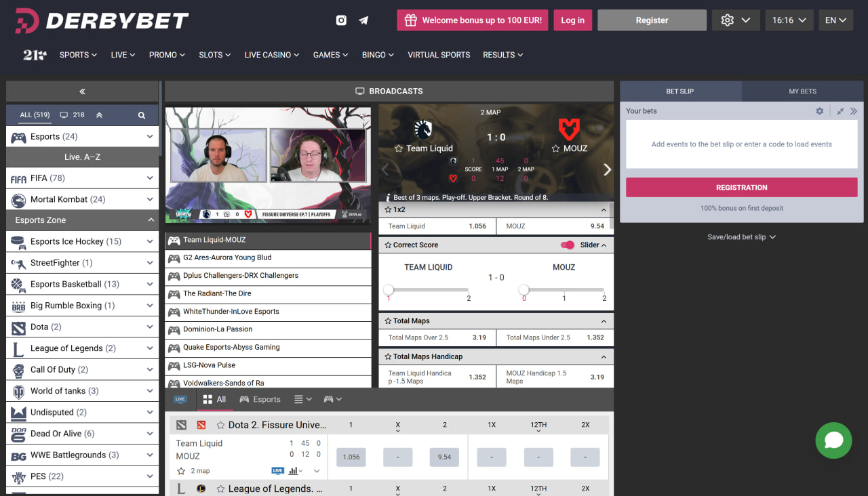Open bet slip settings gear icon
The image size is (868, 496).
coord(820,111)
